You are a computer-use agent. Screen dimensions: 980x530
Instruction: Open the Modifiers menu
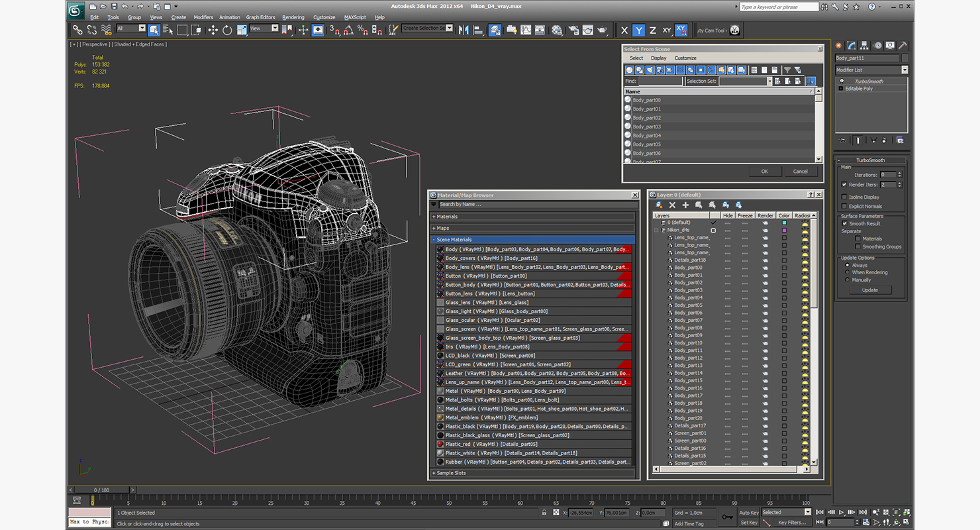click(x=203, y=17)
